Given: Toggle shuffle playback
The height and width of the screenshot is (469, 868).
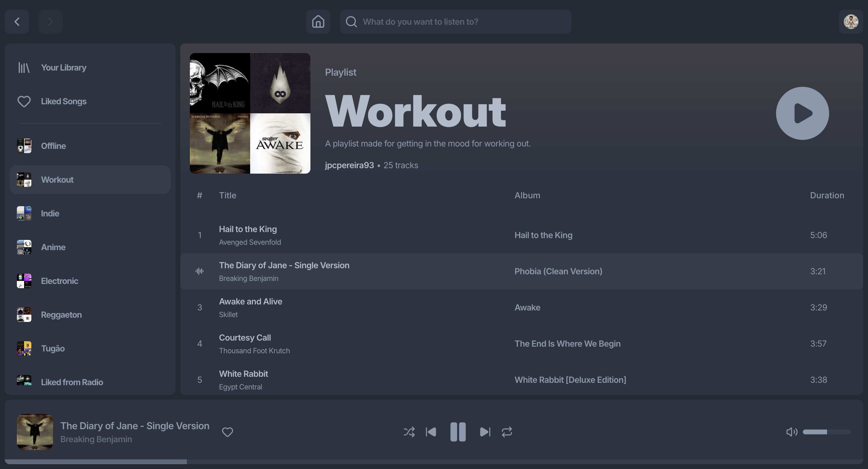Looking at the screenshot, I should (x=409, y=432).
